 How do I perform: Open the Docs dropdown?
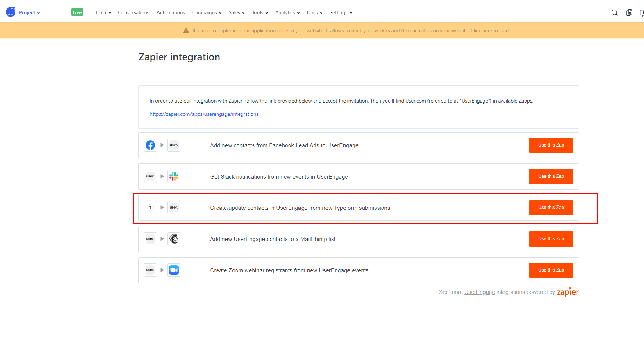pos(314,12)
